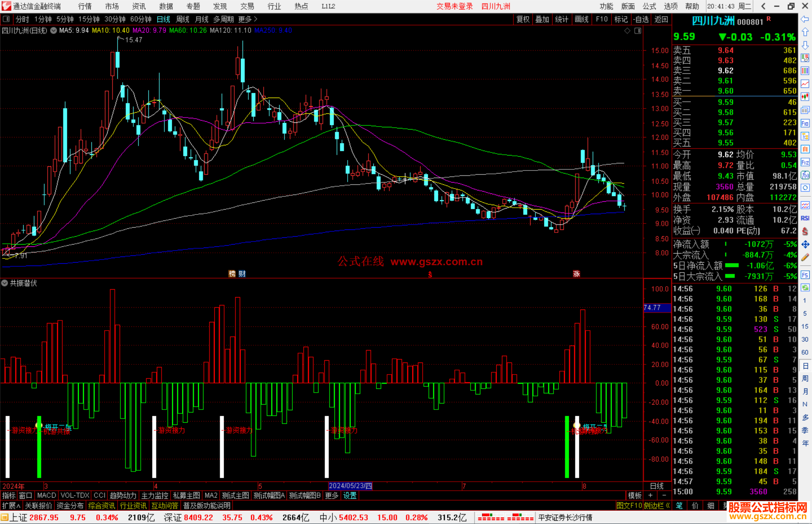The image size is (812, 524).
Task: Click the + zoom button beside 模板
Action: click(x=650, y=495)
